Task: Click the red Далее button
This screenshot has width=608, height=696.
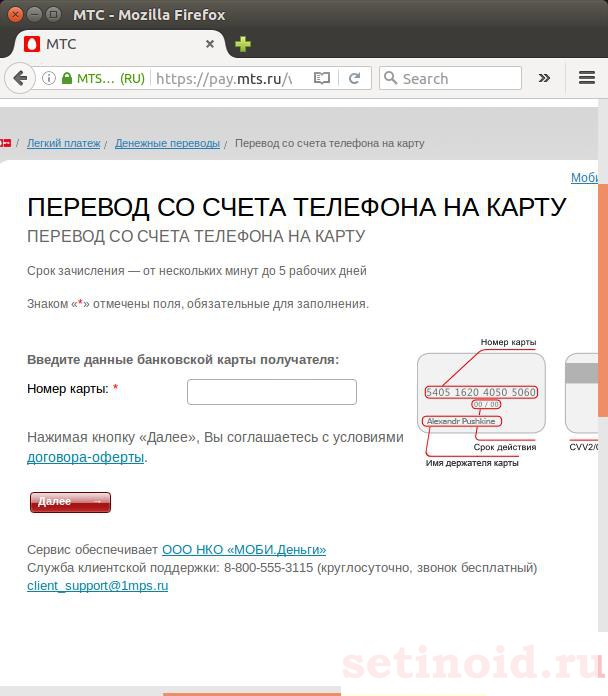Action: (70, 502)
